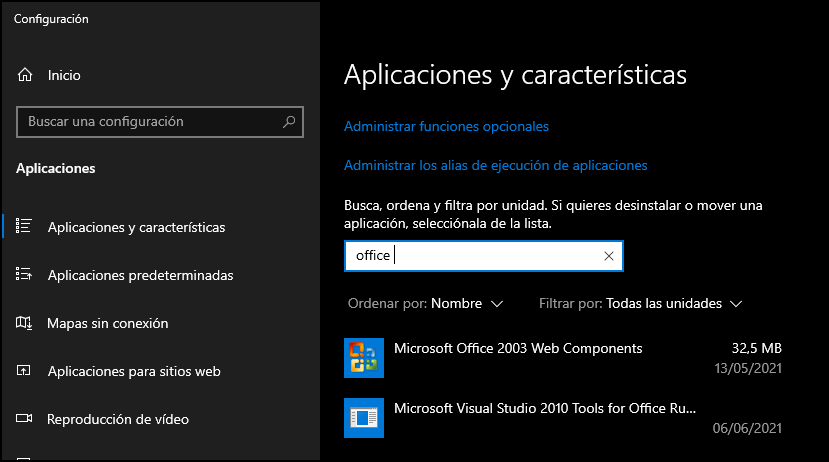The width and height of the screenshot is (829, 462).
Task: Click the app list search field containing office
Action: (x=484, y=256)
